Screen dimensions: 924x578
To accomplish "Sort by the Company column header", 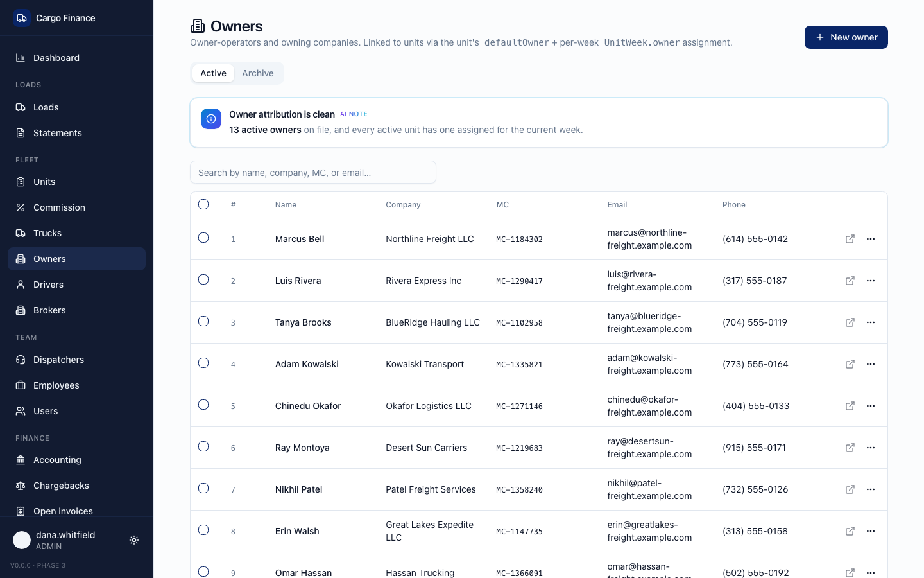I will tap(403, 205).
